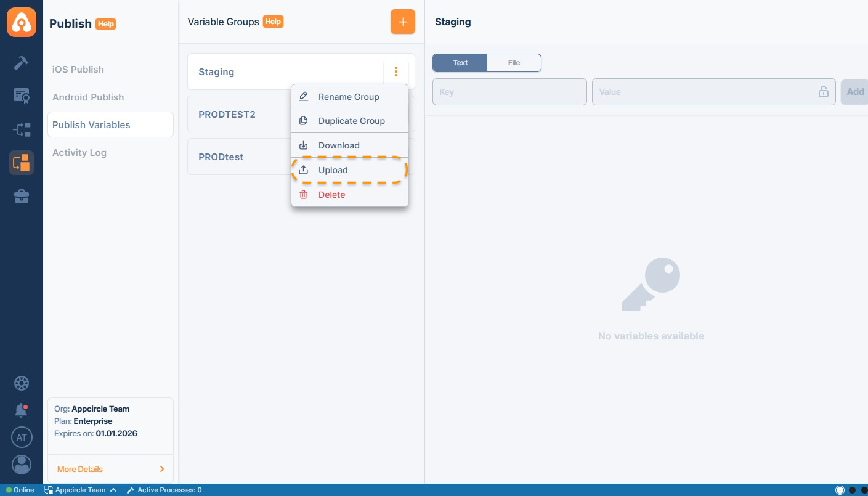Open the three-dot menu for Staging group

pyautogui.click(x=396, y=72)
